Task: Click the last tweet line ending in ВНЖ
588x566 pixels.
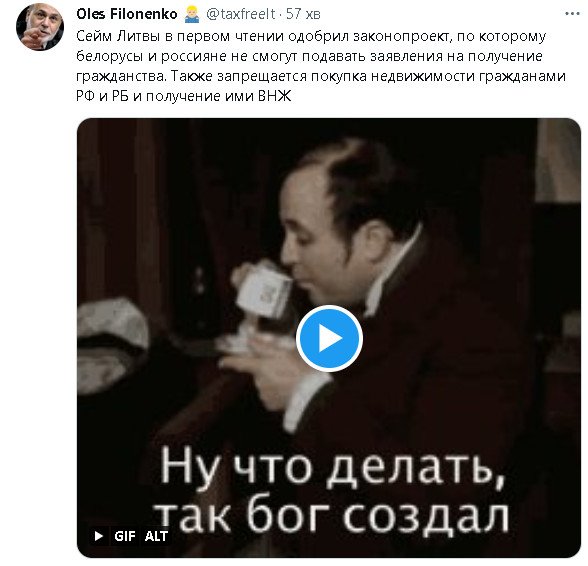Action: [184, 96]
